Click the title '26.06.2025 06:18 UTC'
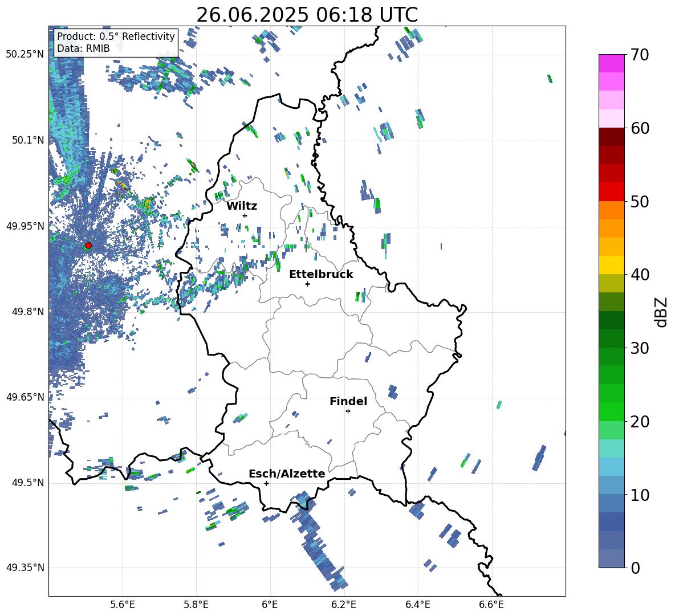 tap(307, 15)
